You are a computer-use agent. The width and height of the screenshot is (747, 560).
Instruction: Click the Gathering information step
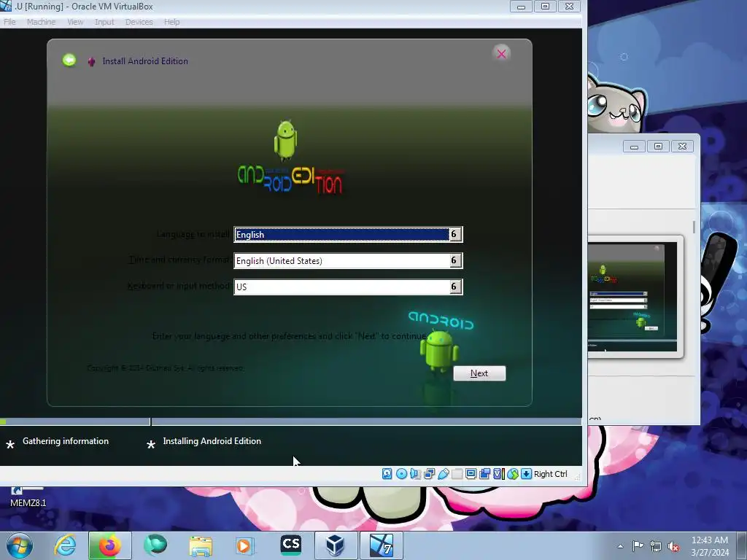66,441
